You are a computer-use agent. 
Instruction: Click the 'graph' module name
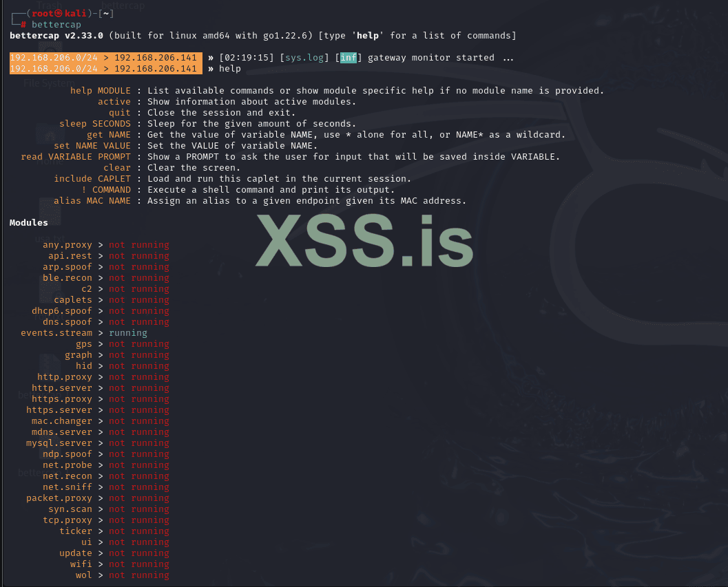tap(79, 355)
